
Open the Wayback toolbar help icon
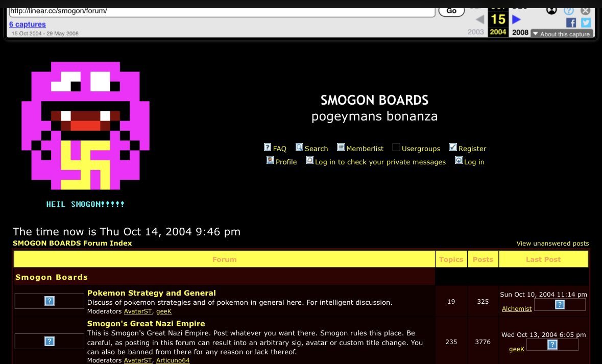pyautogui.click(x=569, y=11)
